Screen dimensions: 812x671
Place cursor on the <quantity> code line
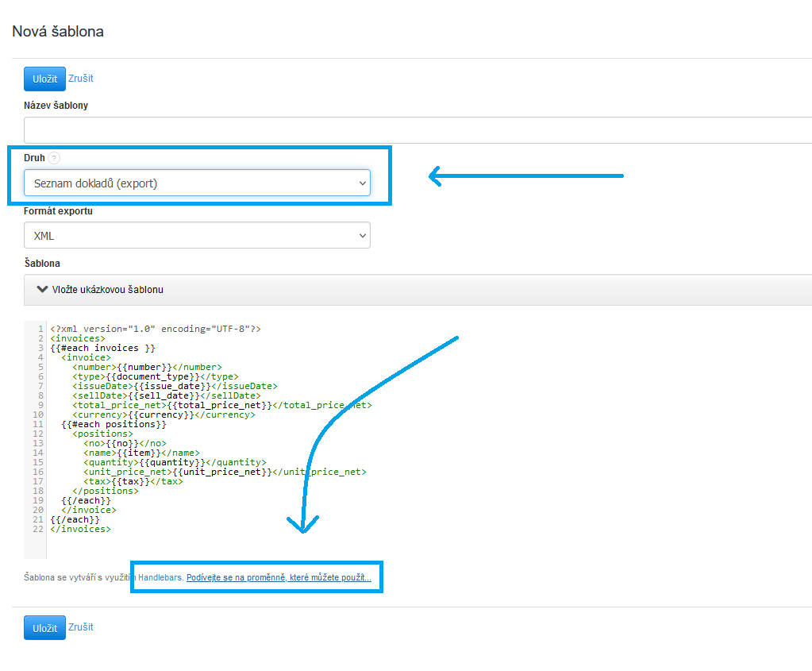click(x=175, y=462)
